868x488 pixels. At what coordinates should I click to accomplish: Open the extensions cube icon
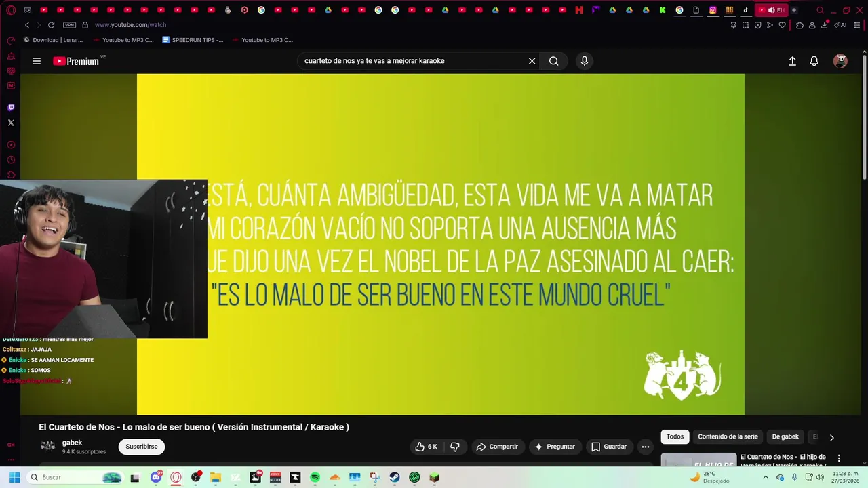coord(800,25)
